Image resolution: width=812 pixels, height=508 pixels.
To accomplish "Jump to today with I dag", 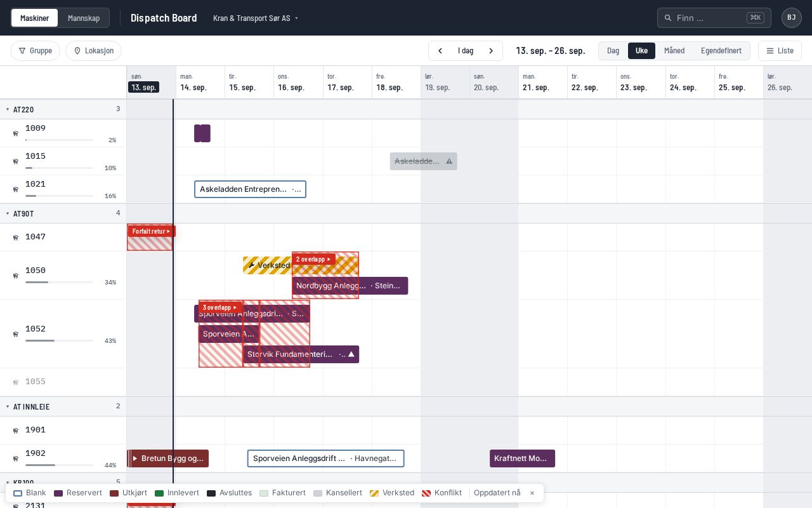I will click(x=466, y=51).
